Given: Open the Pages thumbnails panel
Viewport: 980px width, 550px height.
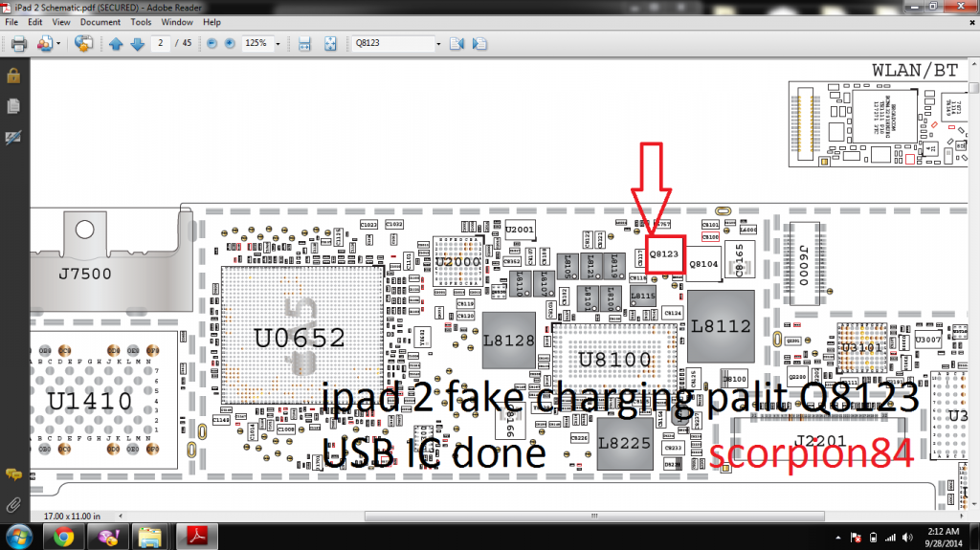Looking at the screenshot, I should point(13,105).
